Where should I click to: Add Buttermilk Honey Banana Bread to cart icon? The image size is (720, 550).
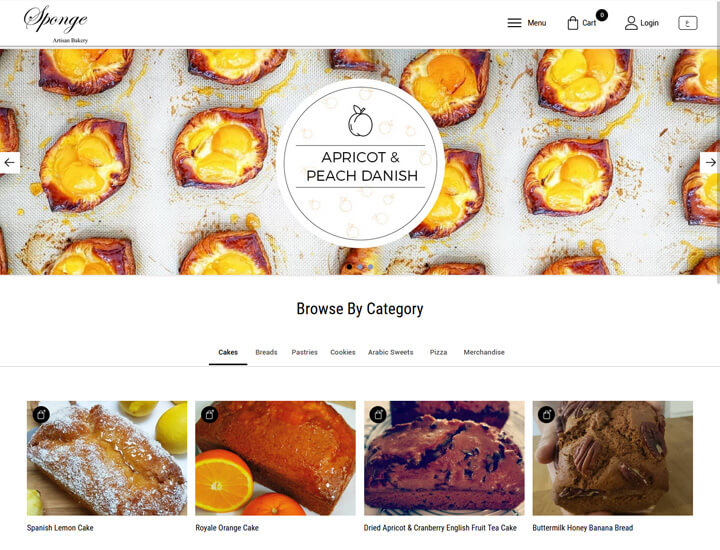[x=546, y=415]
